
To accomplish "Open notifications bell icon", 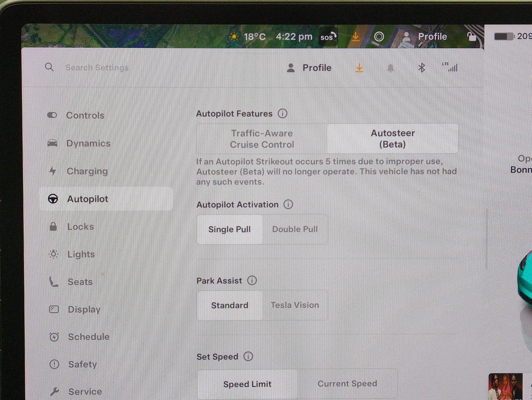I will pos(390,68).
